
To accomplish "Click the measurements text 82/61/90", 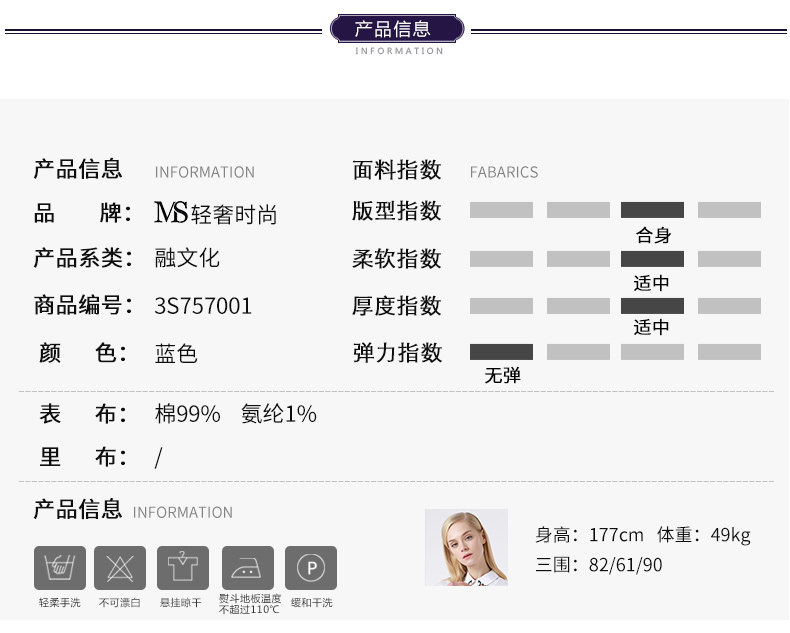I will click(x=625, y=565).
